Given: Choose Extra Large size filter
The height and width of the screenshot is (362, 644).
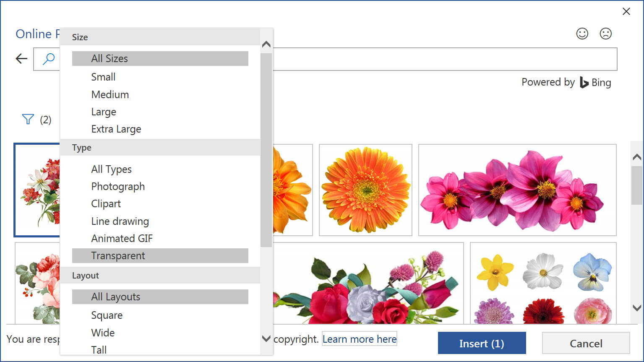Looking at the screenshot, I should point(116,129).
